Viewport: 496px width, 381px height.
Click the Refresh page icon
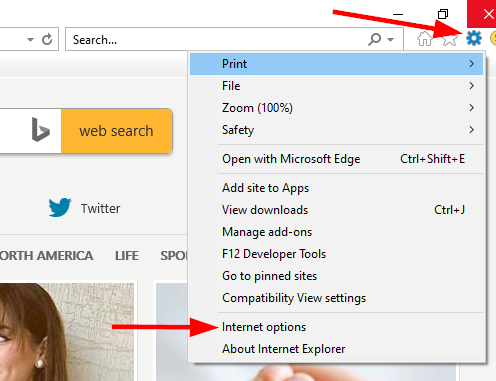pyautogui.click(x=47, y=39)
